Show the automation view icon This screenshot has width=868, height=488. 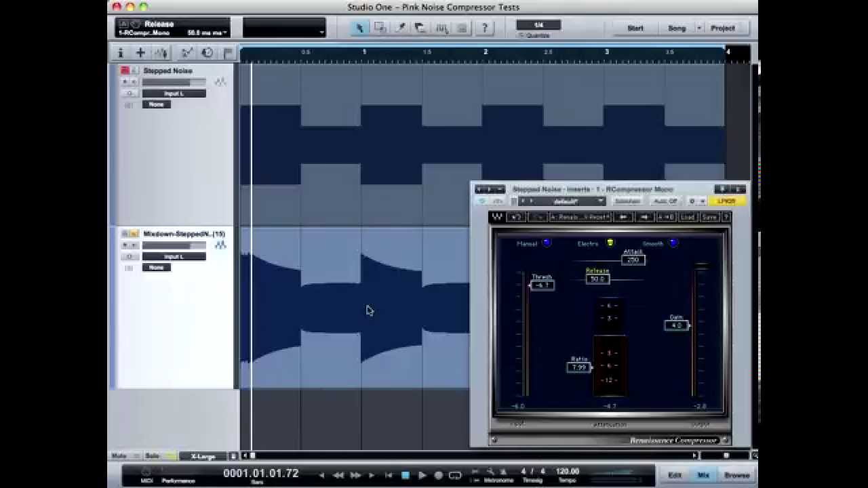pos(187,53)
